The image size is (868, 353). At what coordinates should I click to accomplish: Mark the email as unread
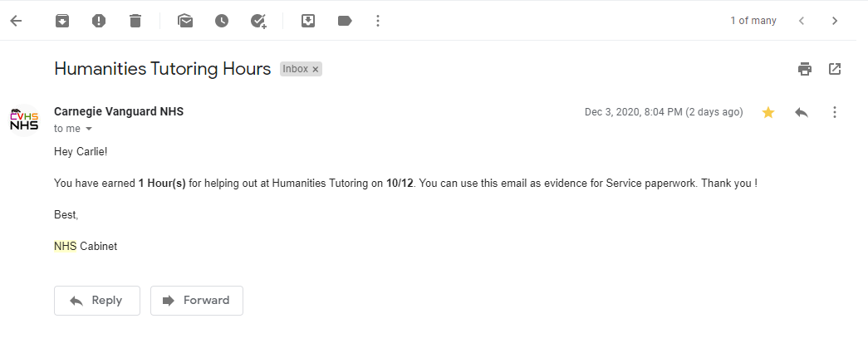185,21
